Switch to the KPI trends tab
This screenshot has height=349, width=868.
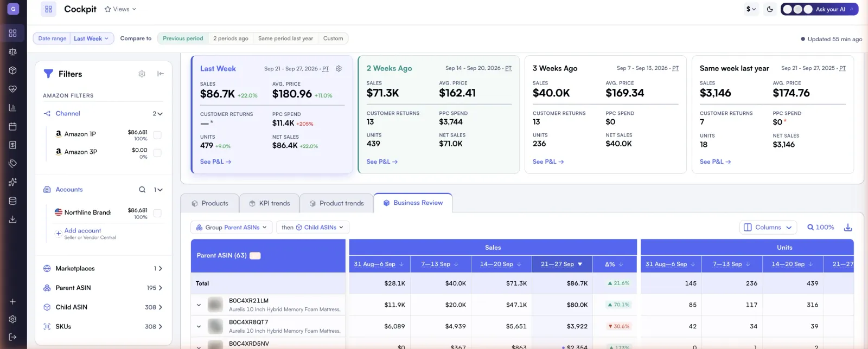(269, 203)
